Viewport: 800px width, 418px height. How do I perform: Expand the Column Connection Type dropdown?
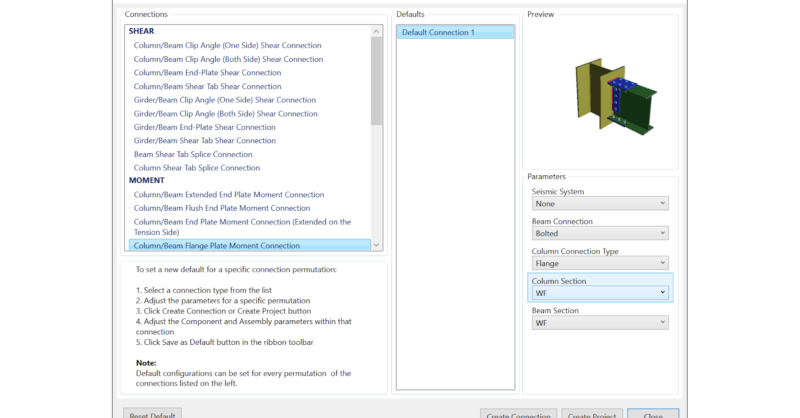(x=599, y=263)
